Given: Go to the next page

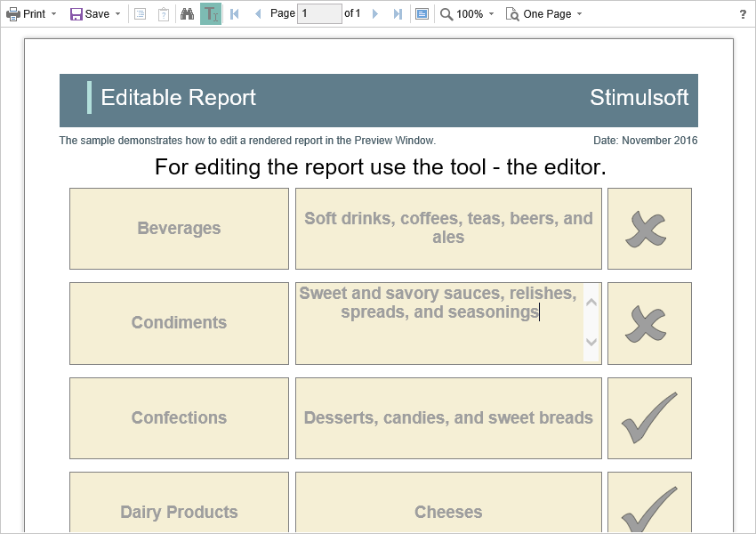Looking at the screenshot, I should (374, 14).
